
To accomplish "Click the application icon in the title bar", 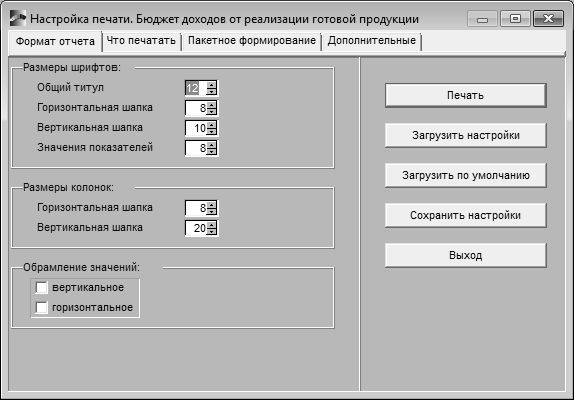I will tap(17, 18).
